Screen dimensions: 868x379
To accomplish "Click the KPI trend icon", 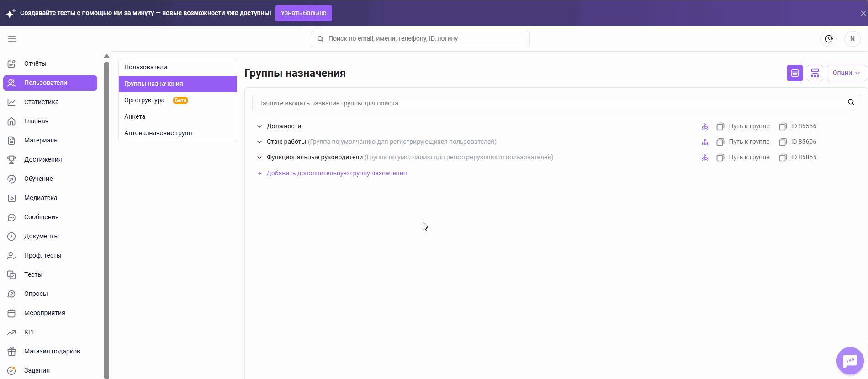I will point(12,332).
